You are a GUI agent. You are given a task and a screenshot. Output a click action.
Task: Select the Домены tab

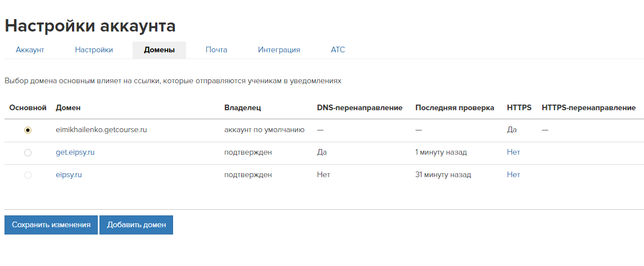(160, 49)
